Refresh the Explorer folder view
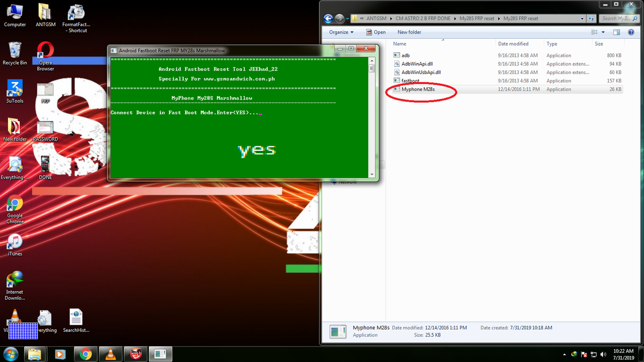Screen dimensions: 644x362 click(592, 19)
